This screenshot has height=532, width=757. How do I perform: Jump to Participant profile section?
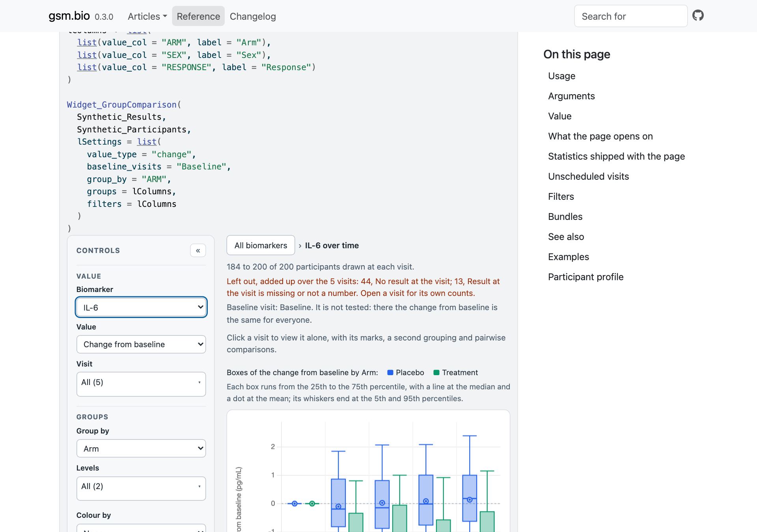click(585, 277)
